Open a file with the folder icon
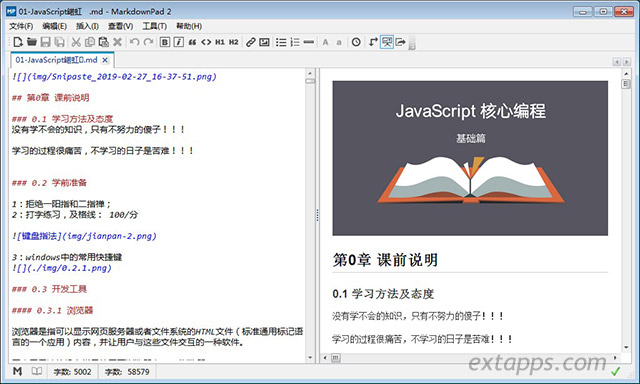Screen dimensions: 640x384 [31, 42]
